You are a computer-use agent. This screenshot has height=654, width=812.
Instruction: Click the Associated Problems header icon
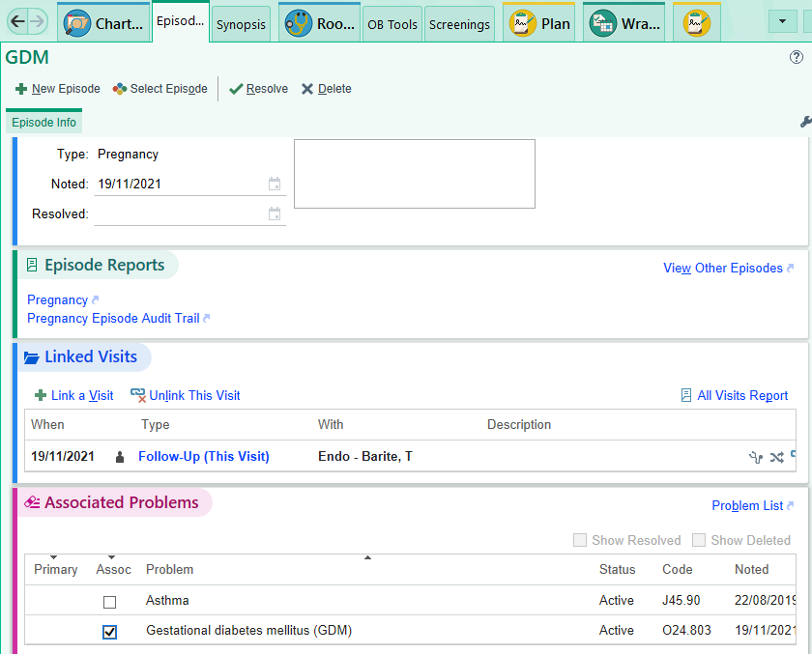pos(32,502)
